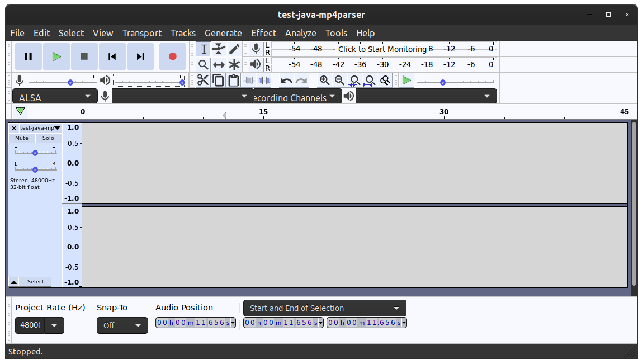Image resolution: width=643 pixels, height=364 pixels.
Task: Open the playback device dropdown
Action: coord(427,97)
